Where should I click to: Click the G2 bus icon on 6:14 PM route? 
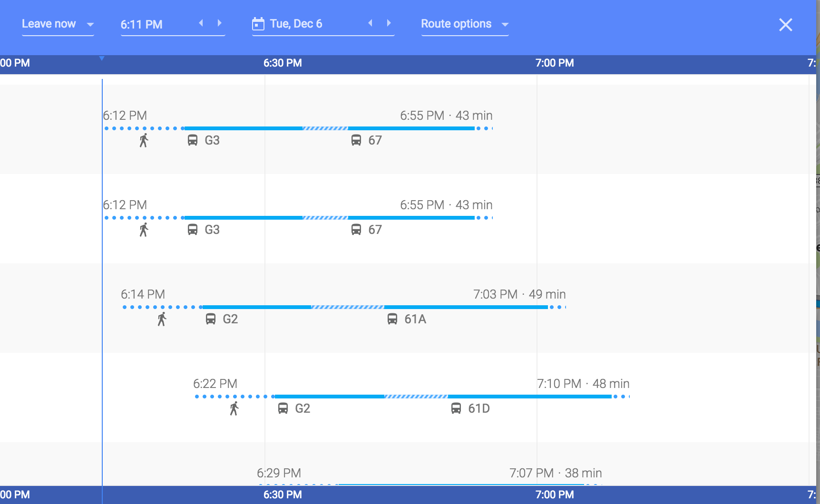(x=211, y=319)
